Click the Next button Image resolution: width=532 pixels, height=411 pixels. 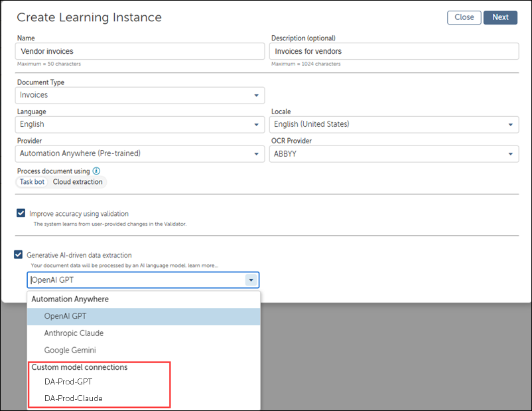tap(500, 17)
